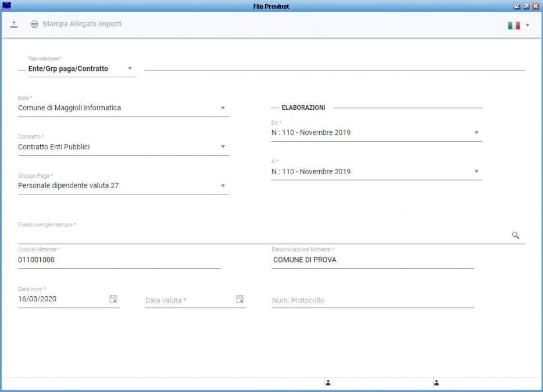The height and width of the screenshot is (392, 543).
Task: Open the Elaborazioni A dropdown arrow
Action: (476, 171)
